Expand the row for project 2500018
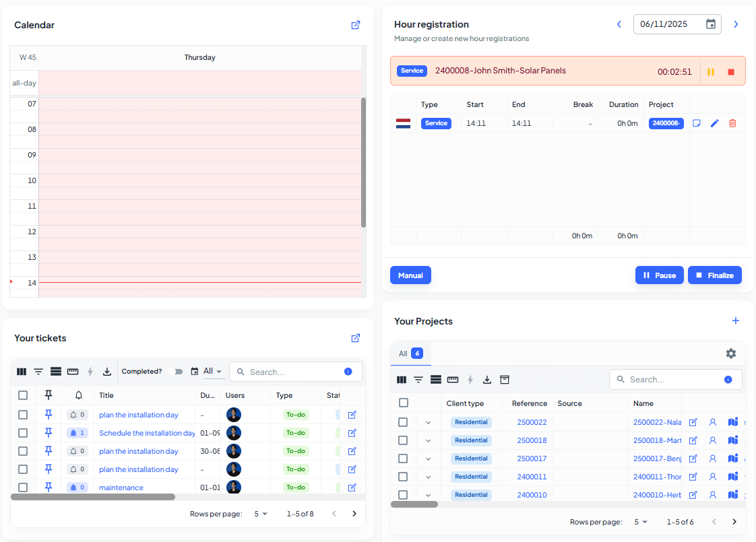 pyautogui.click(x=428, y=440)
